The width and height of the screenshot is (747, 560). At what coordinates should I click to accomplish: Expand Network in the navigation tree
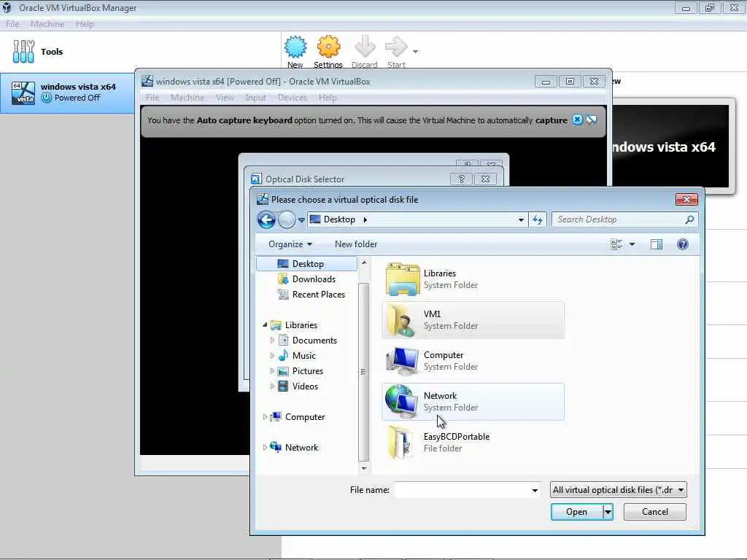pos(265,448)
